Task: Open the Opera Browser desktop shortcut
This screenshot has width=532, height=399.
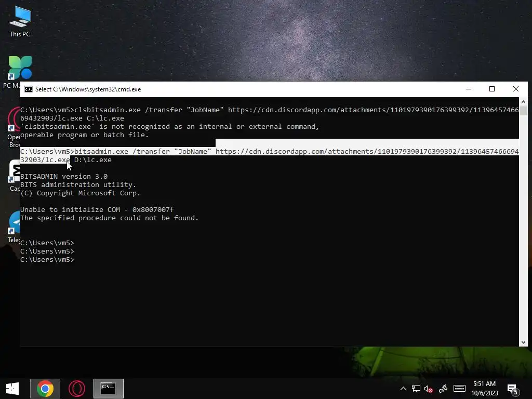Action: (x=14, y=127)
